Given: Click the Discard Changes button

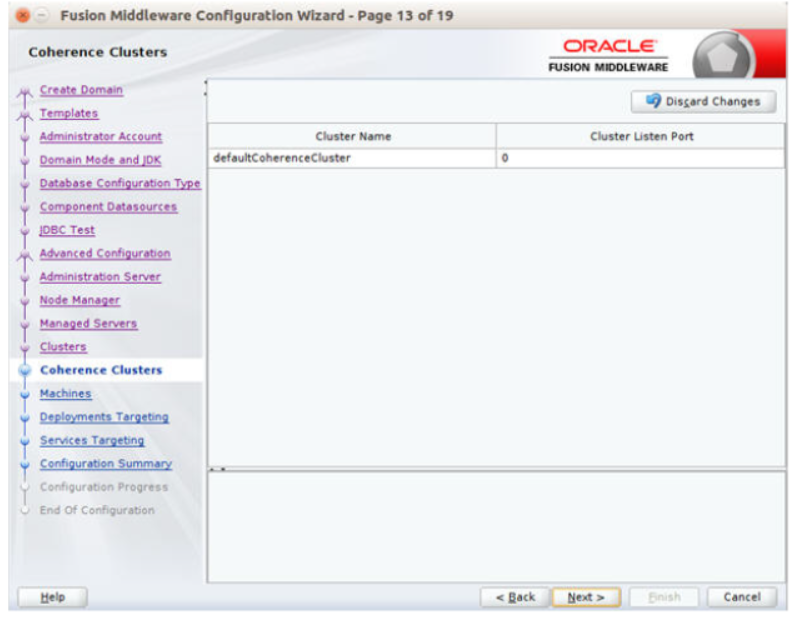Looking at the screenshot, I should [703, 102].
